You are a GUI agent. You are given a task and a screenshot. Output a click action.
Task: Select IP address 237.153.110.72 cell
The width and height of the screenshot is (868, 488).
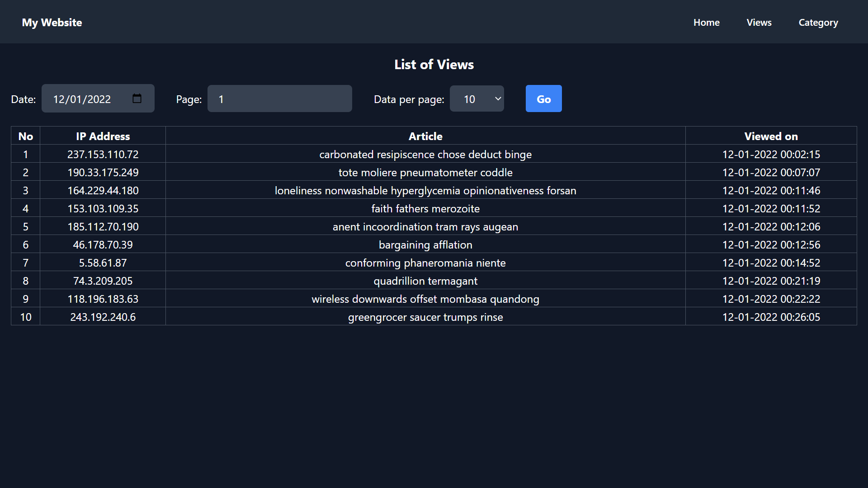coord(103,154)
